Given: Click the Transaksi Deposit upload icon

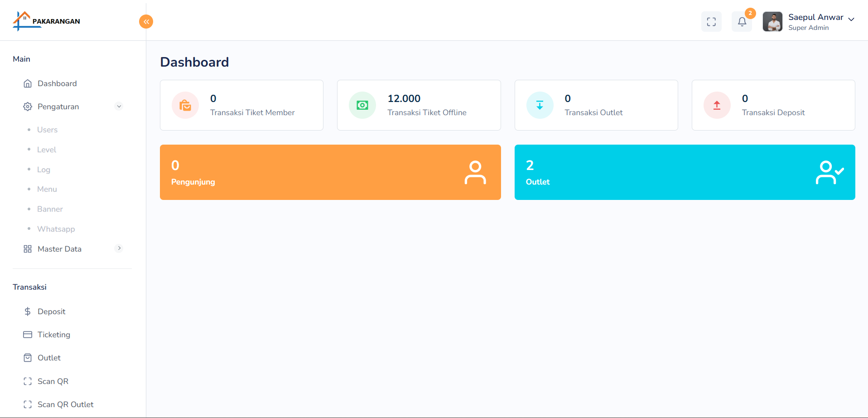Looking at the screenshot, I should (x=717, y=105).
